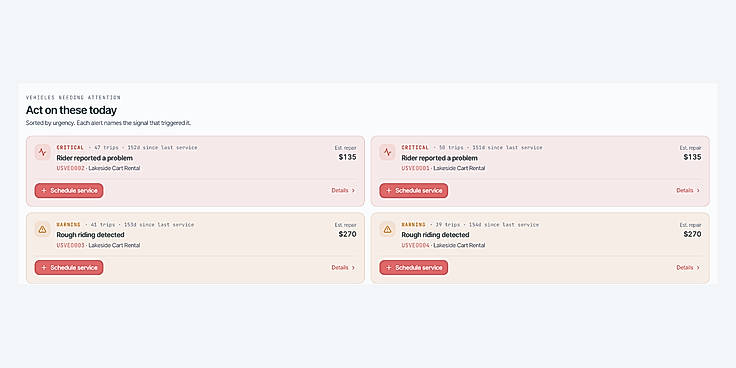Click the warning triangle icon on USVE0003 card
Image resolution: width=736 pixels, height=368 pixels.
pyautogui.click(x=43, y=229)
